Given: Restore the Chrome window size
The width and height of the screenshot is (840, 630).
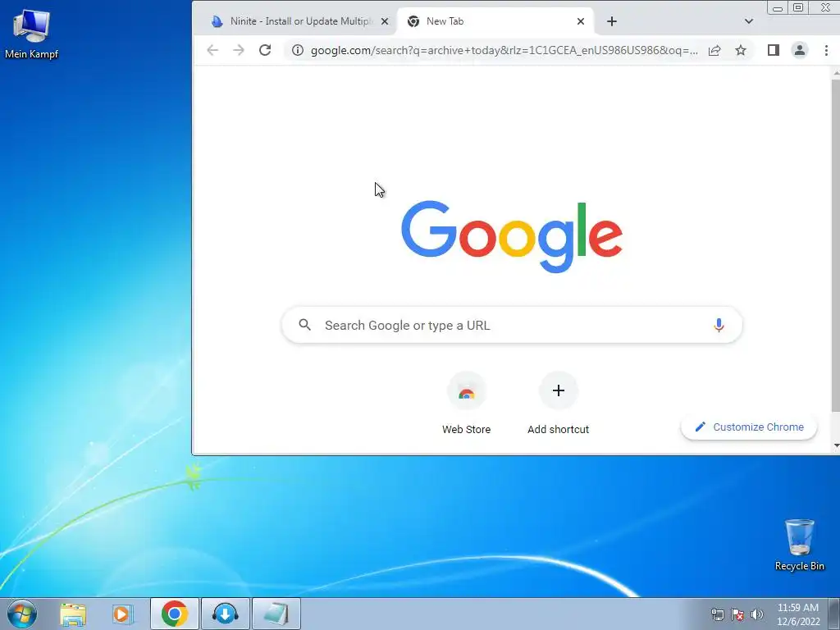Looking at the screenshot, I should (x=797, y=7).
